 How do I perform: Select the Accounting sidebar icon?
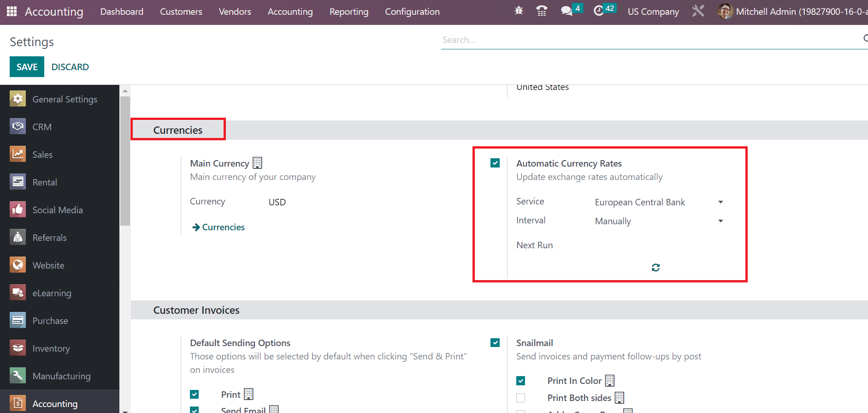(x=18, y=403)
